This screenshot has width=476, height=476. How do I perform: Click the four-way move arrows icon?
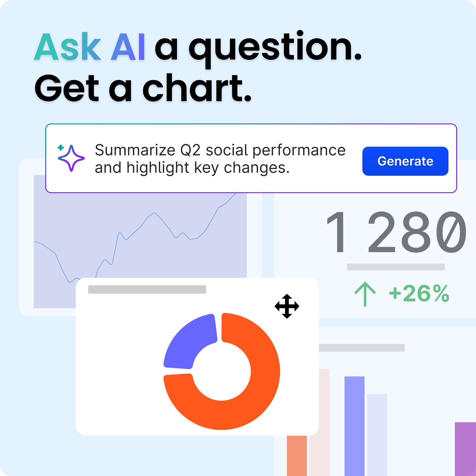287,306
